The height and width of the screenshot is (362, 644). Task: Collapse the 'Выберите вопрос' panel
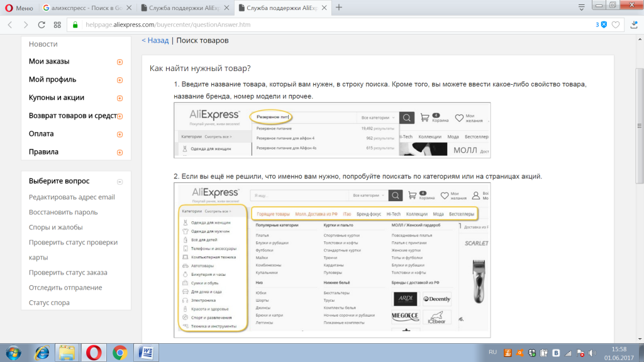pos(119,182)
